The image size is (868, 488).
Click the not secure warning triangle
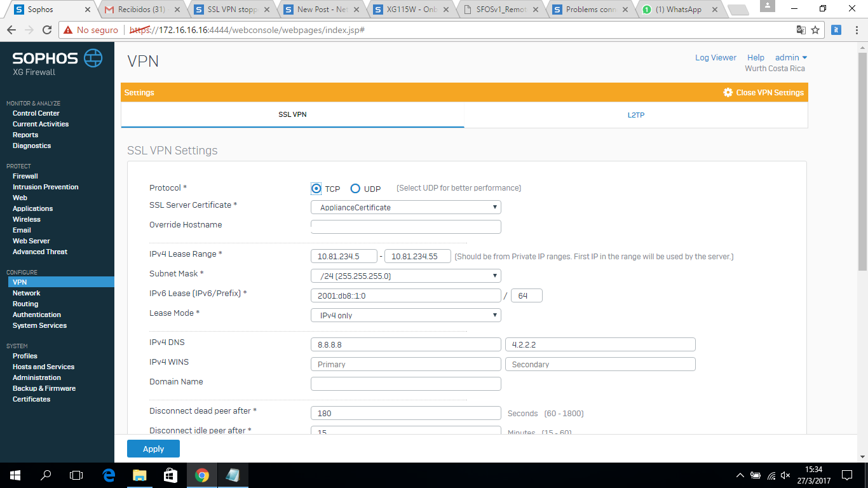[67, 30]
